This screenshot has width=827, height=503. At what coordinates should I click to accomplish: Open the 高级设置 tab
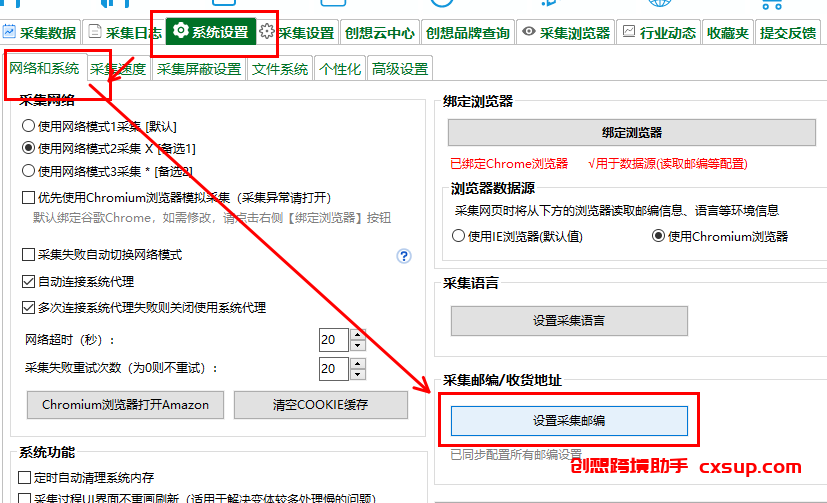pos(400,69)
